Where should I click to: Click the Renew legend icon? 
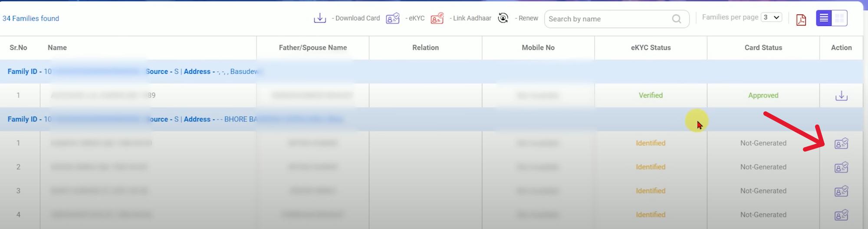coord(503,18)
